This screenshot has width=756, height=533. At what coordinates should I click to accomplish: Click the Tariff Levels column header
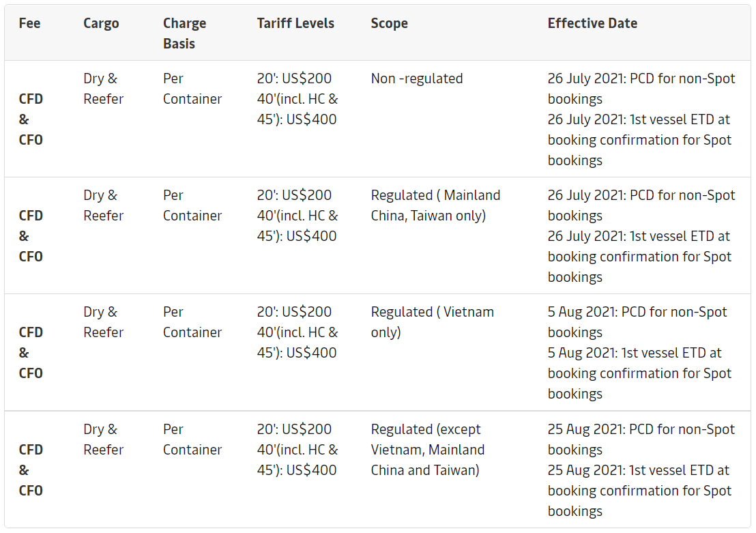coord(295,23)
